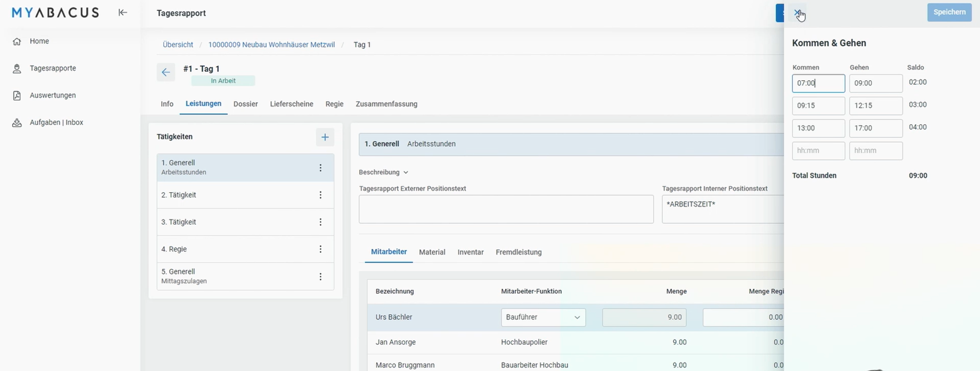This screenshot has height=371, width=980.
Task: Click the Tagesrapporte person icon
Action: tap(17, 68)
